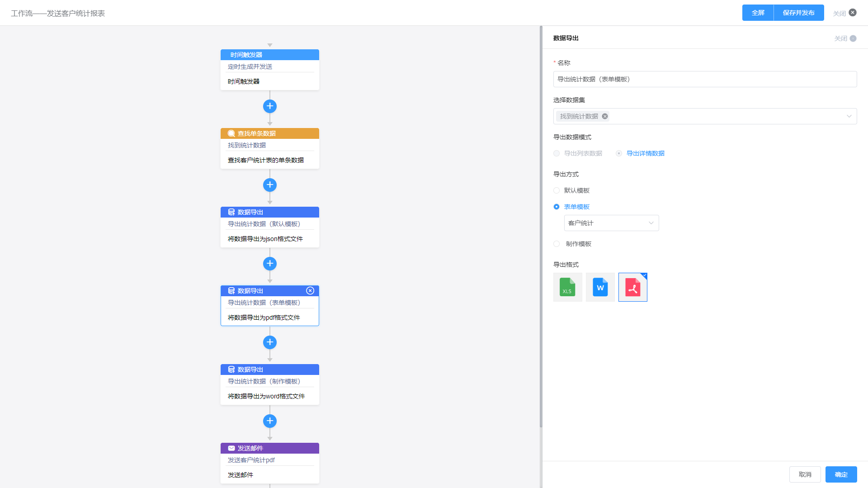Remove the 找到统计数据 tag from the dataset

coord(605,116)
